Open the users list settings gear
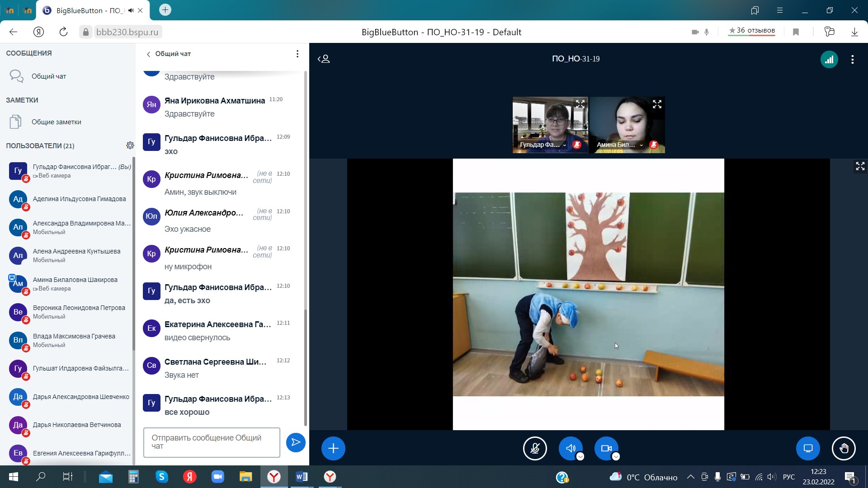Image resolution: width=868 pixels, height=488 pixels. (x=130, y=145)
